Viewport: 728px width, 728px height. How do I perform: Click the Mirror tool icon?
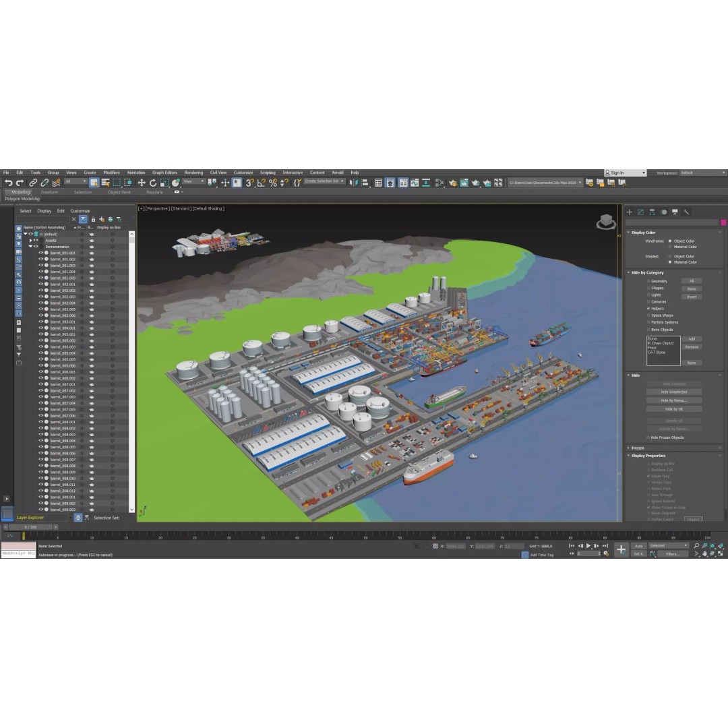[x=354, y=183]
